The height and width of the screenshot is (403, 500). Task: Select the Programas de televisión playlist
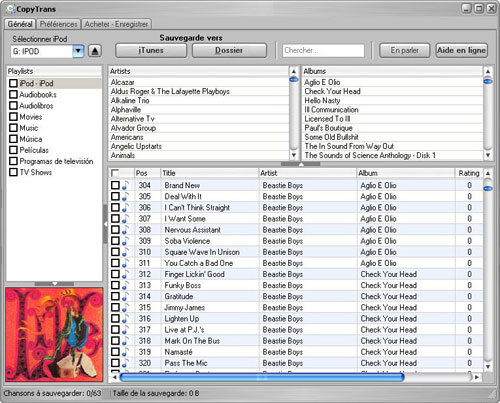pyautogui.click(x=56, y=161)
